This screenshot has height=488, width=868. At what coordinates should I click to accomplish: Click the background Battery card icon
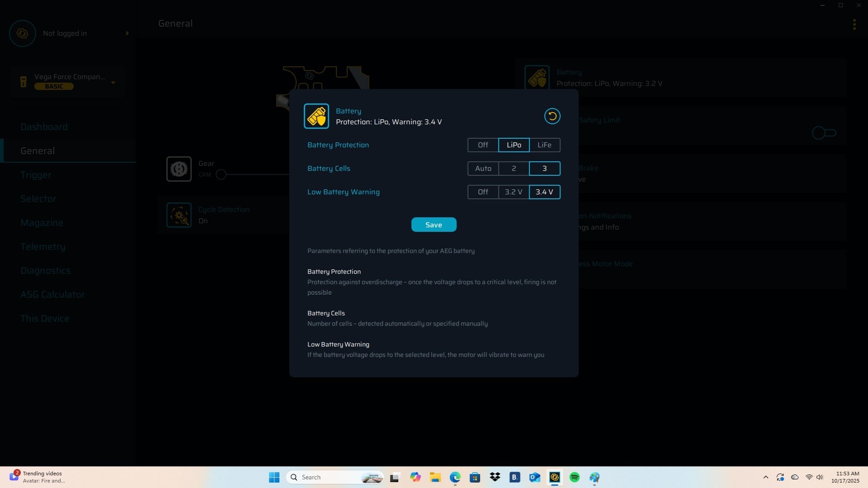point(537,78)
